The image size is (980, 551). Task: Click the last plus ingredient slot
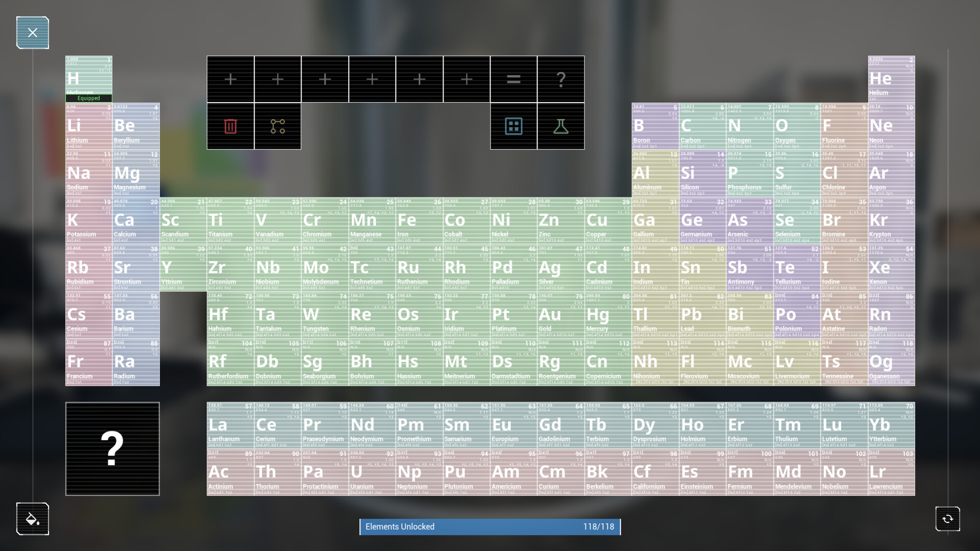(x=467, y=79)
